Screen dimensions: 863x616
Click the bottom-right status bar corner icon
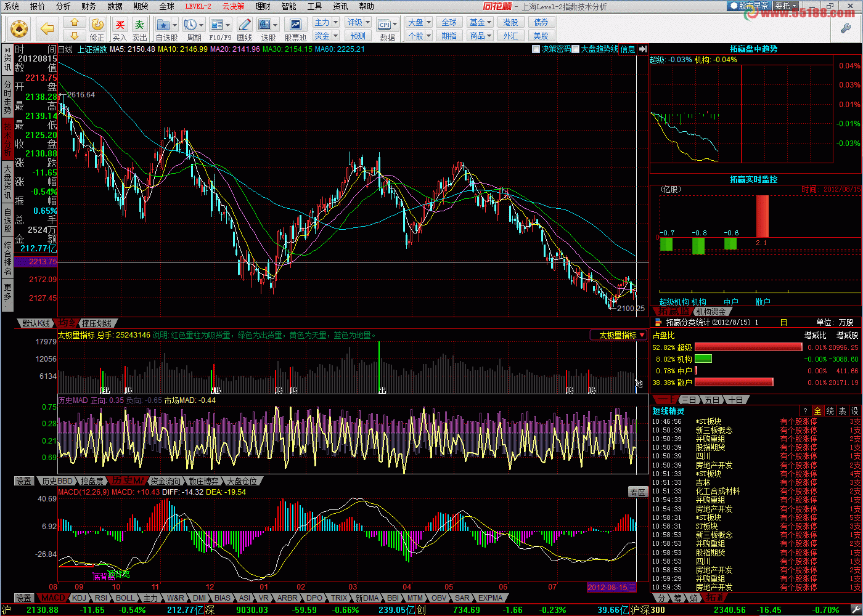pos(855,610)
